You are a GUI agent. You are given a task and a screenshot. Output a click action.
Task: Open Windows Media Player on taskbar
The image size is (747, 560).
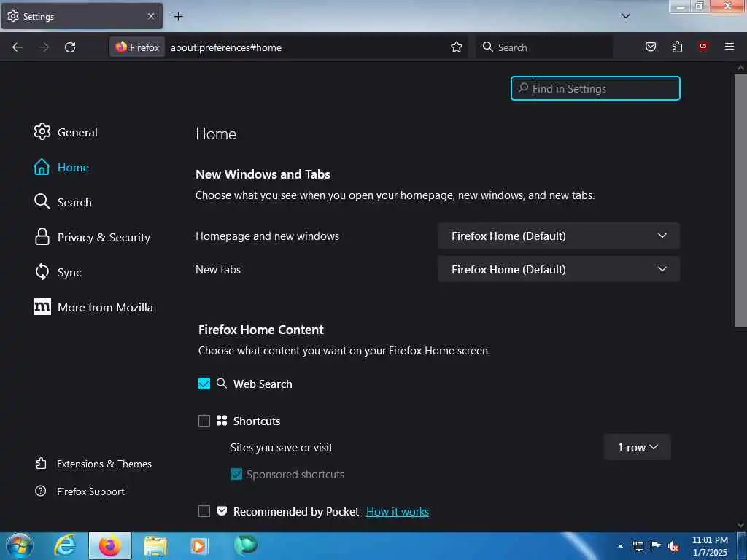tap(199, 545)
